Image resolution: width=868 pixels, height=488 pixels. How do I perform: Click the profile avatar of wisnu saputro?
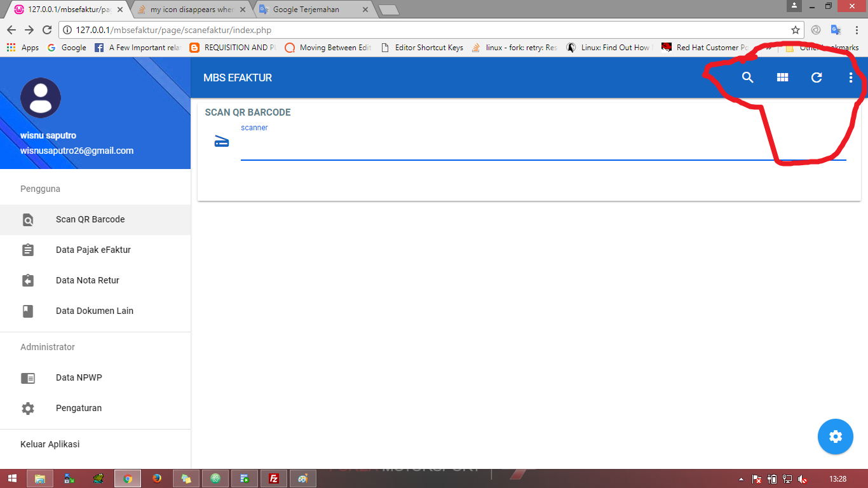[x=41, y=97]
